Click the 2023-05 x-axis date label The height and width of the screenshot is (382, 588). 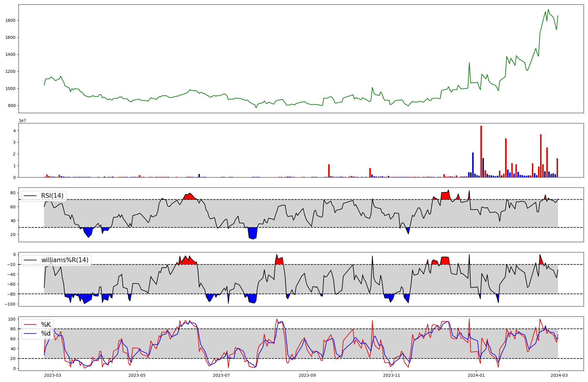coord(137,375)
